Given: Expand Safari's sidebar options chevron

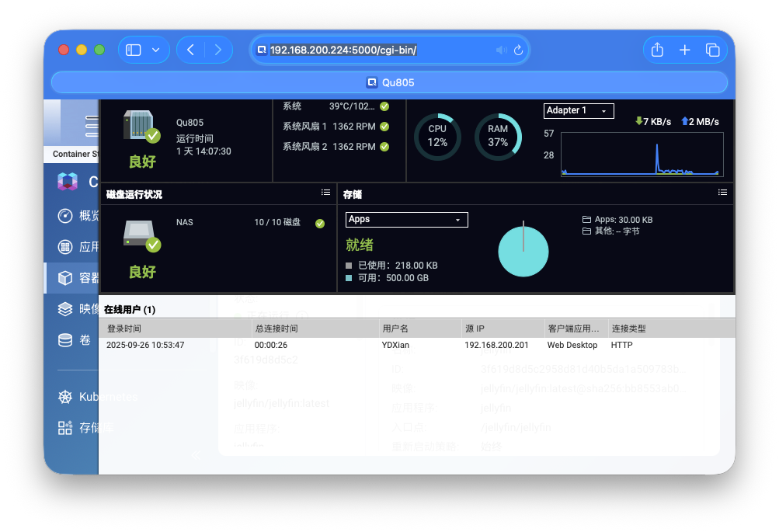Looking at the screenshot, I should (x=155, y=50).
